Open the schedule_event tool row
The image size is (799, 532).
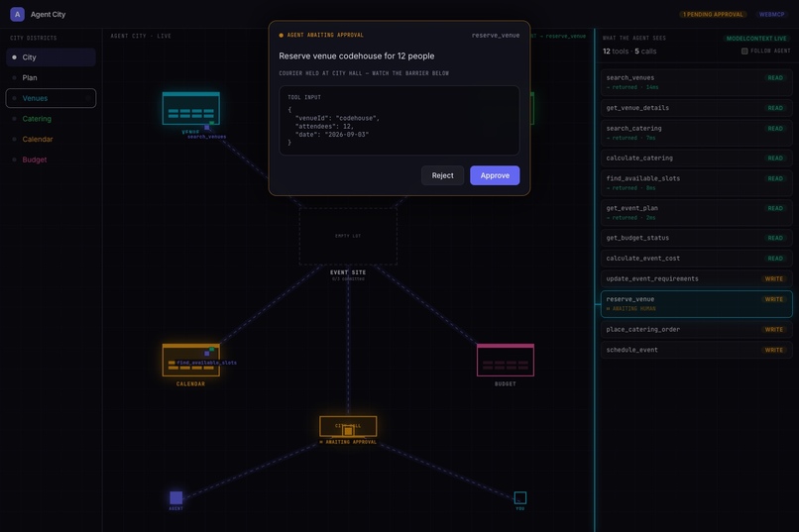click(696, 350)
